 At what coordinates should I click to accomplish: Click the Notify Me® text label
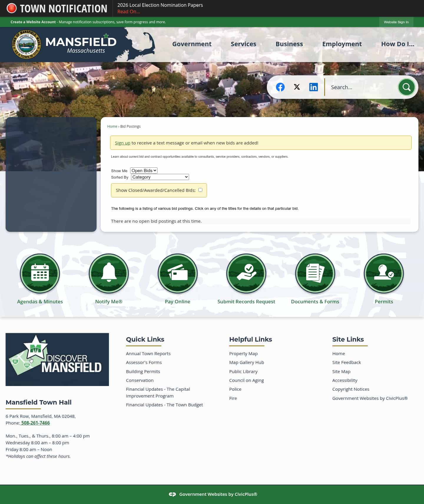[x=109, y=302]
